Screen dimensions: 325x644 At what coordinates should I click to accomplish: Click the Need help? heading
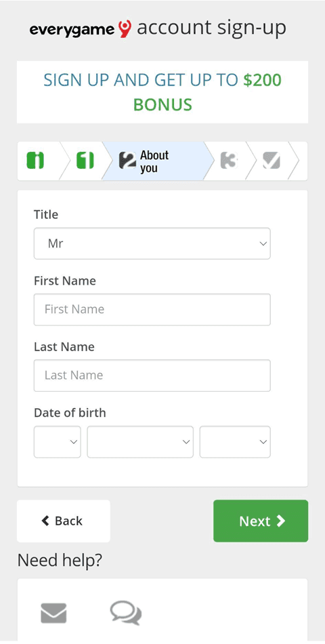pyautogui.click(x=60, y=560)
